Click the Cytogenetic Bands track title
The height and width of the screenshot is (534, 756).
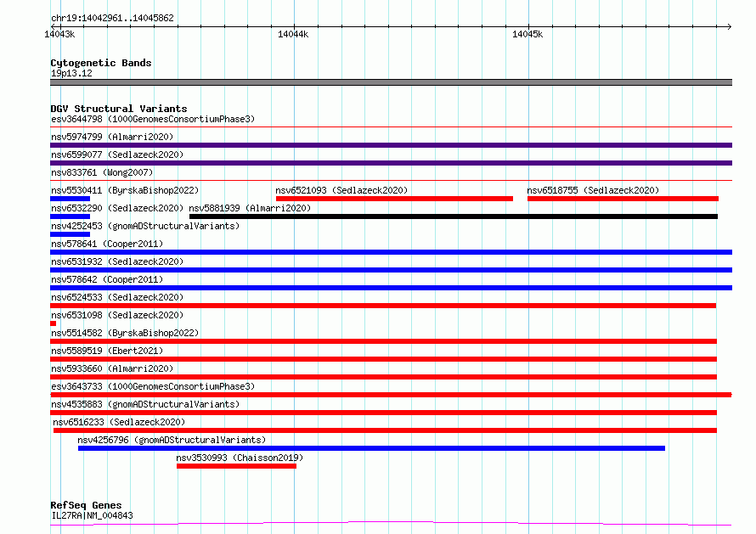(x=101, y=63)
